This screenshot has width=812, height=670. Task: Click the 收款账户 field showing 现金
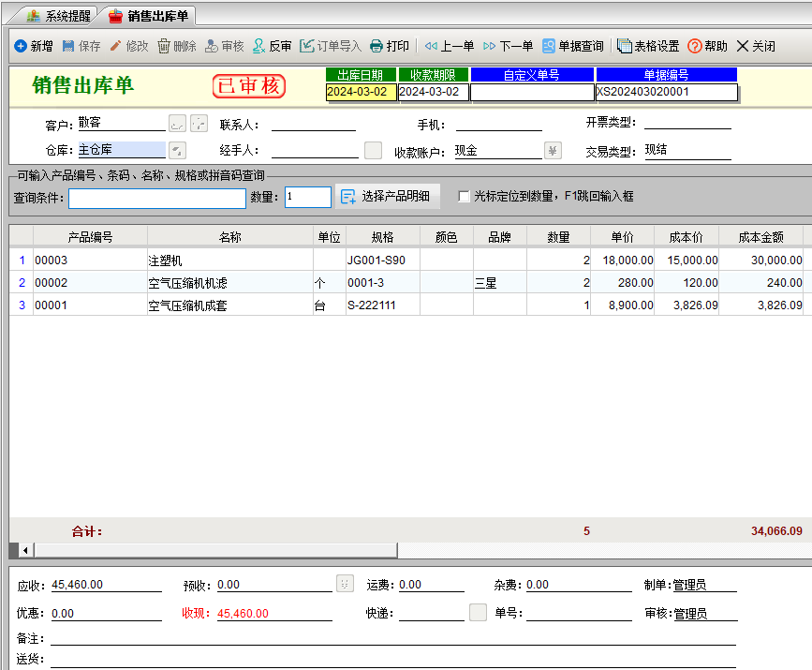click(x=498, y=151)
